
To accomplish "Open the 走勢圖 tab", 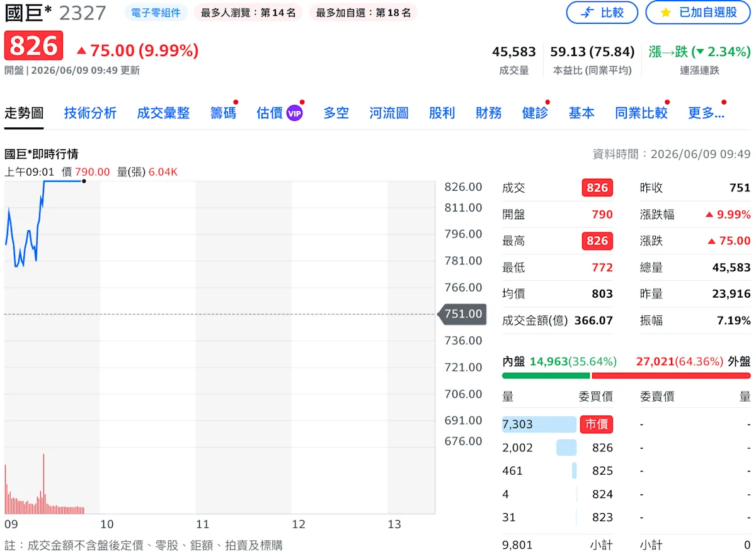I will pyautogui.click(x=24, y=113).
